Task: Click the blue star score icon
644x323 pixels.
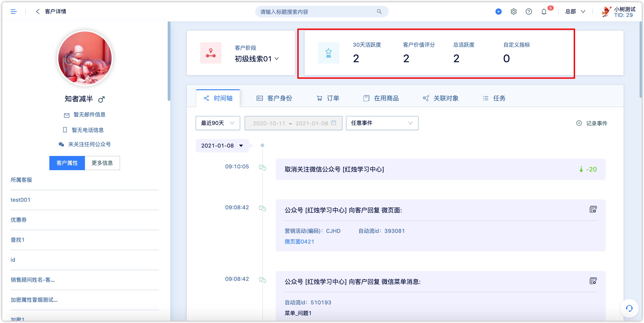Action: point(328,53)
